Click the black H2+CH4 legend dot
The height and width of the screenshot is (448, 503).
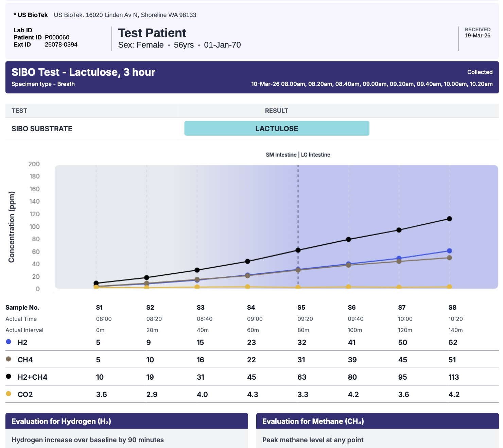(9, 376)
